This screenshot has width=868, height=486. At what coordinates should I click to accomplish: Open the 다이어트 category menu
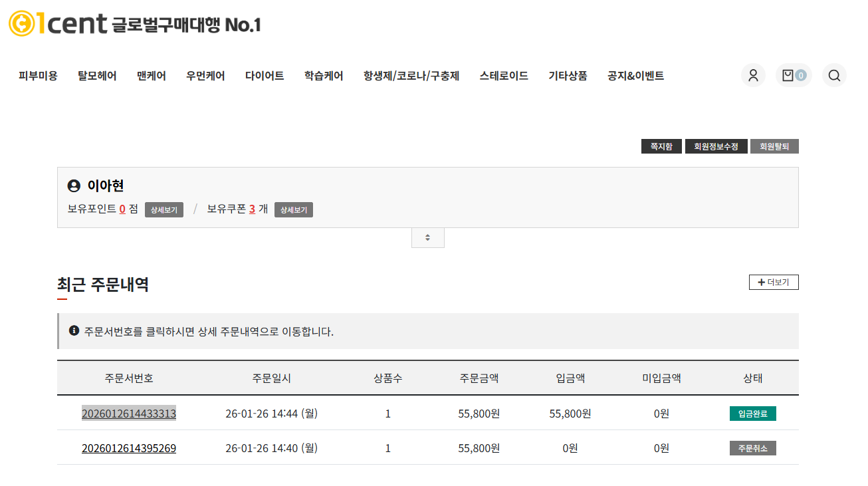click(265, 76)
